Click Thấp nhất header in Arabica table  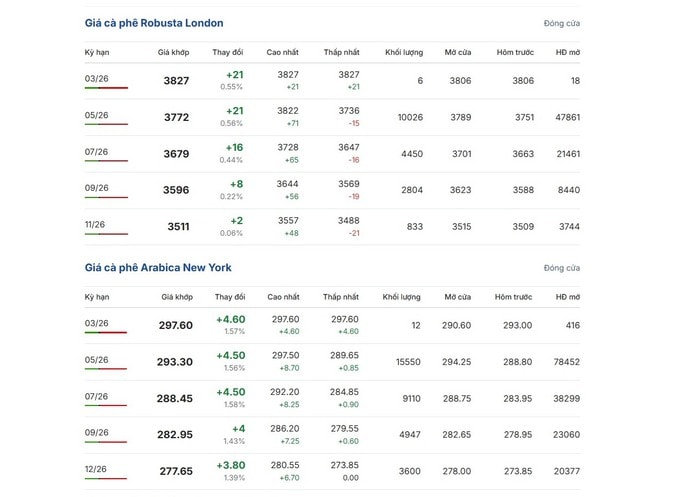coord(340,297)
